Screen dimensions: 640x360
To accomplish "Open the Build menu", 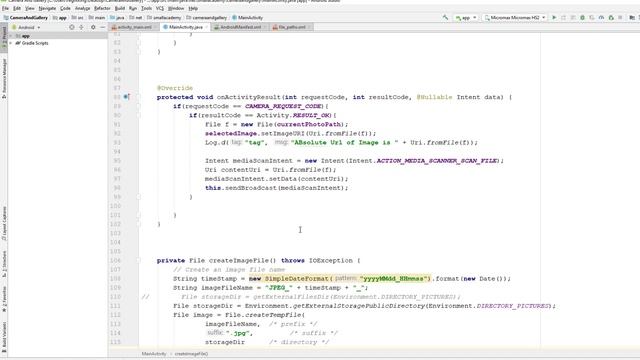I will (x=120, y=8).
